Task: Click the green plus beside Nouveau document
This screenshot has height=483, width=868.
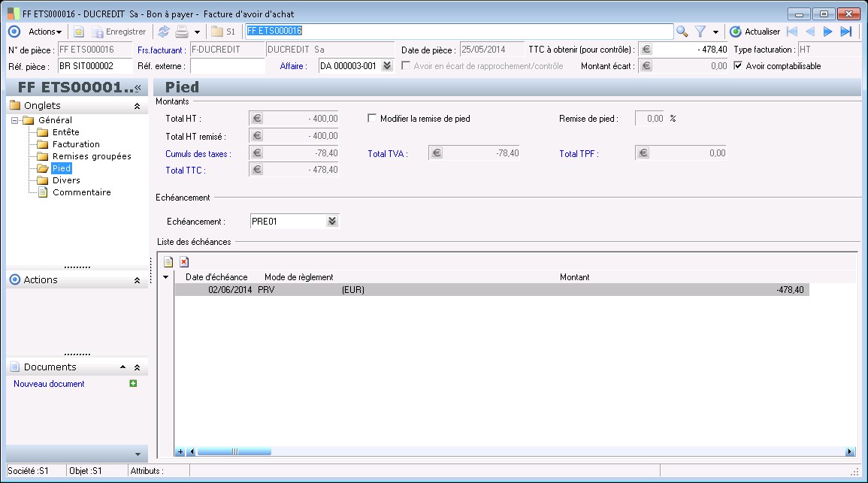Action: coord(133,384)
